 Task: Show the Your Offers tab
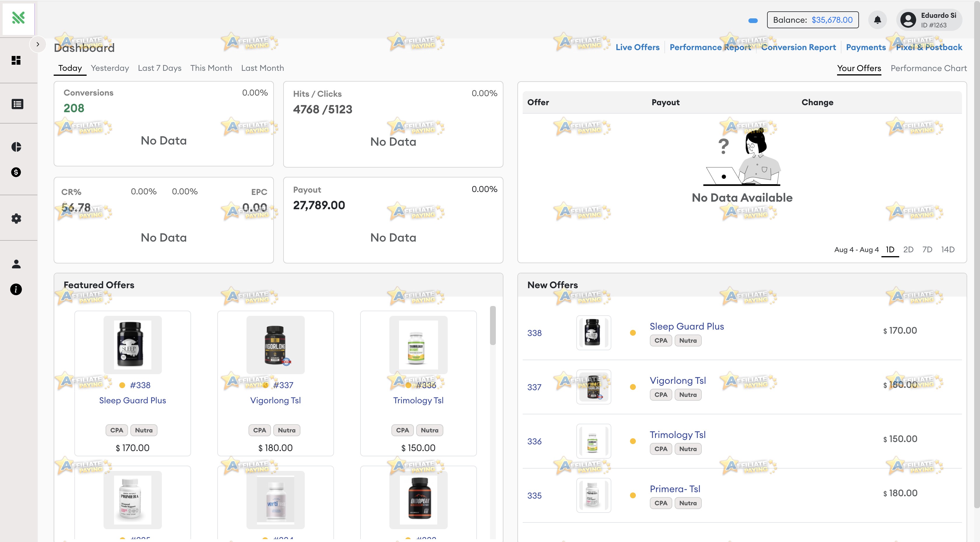(859, 68)
